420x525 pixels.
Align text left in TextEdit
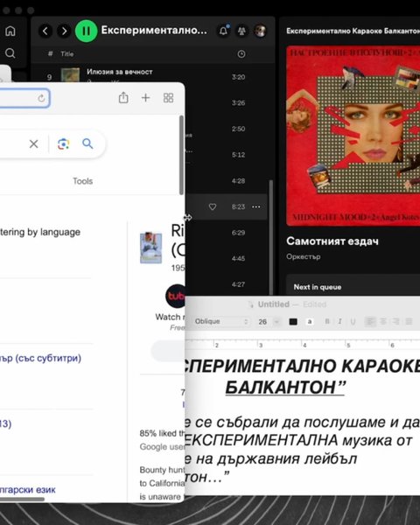tap(370, 321)
